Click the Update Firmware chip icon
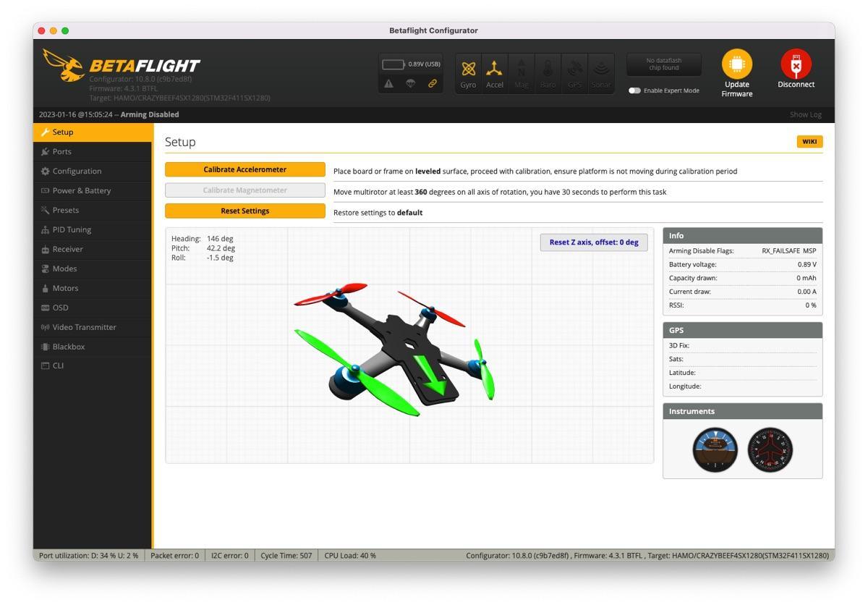 [736, 64]
